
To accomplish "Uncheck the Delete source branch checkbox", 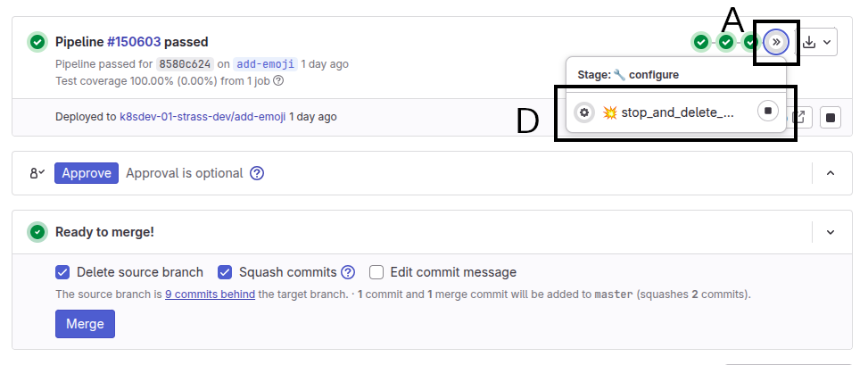I will click(62, 272).
